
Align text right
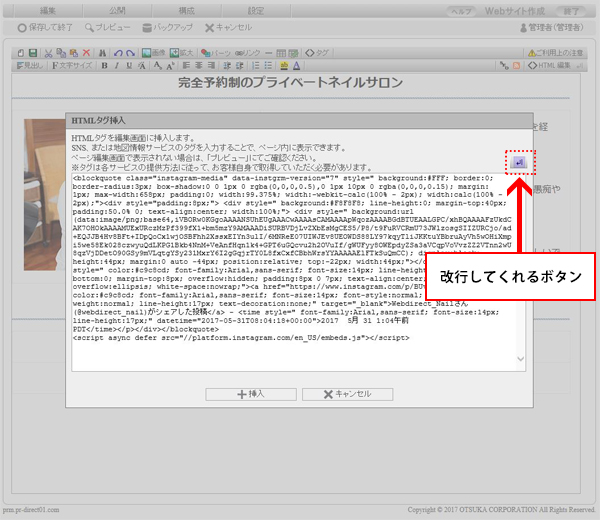[x=211, y=65]
